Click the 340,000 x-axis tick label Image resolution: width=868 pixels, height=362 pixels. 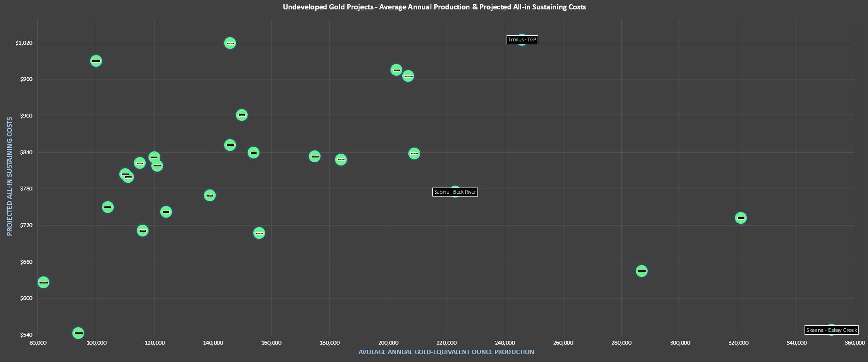pos(797,343)
